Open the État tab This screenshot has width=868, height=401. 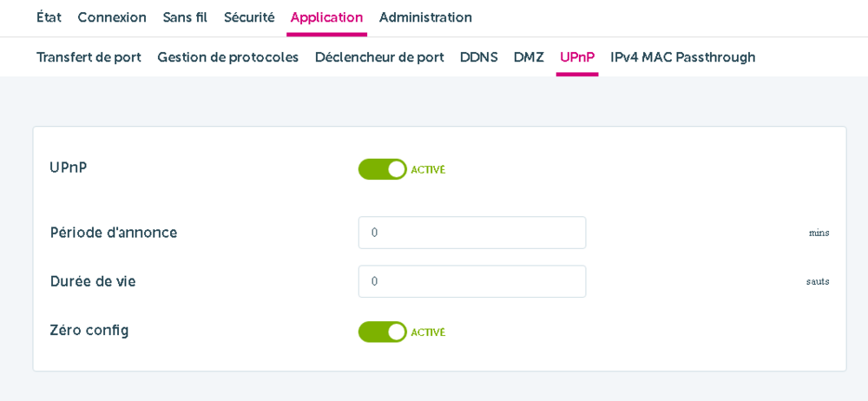point(49,17)
